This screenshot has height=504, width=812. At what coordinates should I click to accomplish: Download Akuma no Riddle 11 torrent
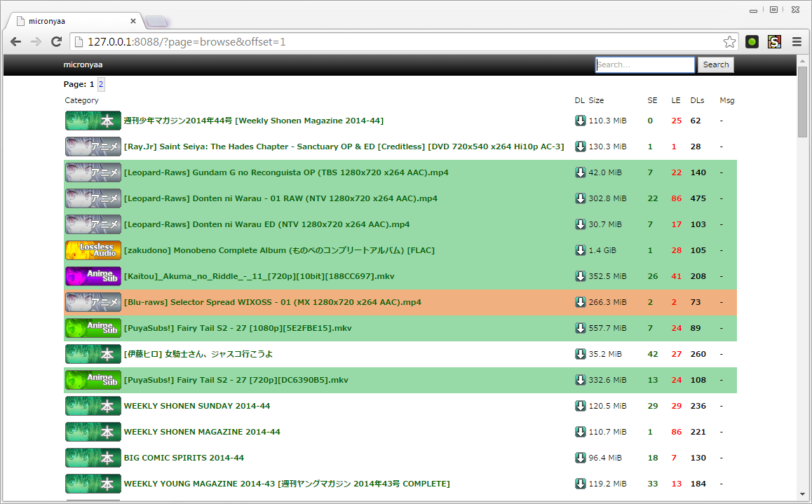coord(580,275)
